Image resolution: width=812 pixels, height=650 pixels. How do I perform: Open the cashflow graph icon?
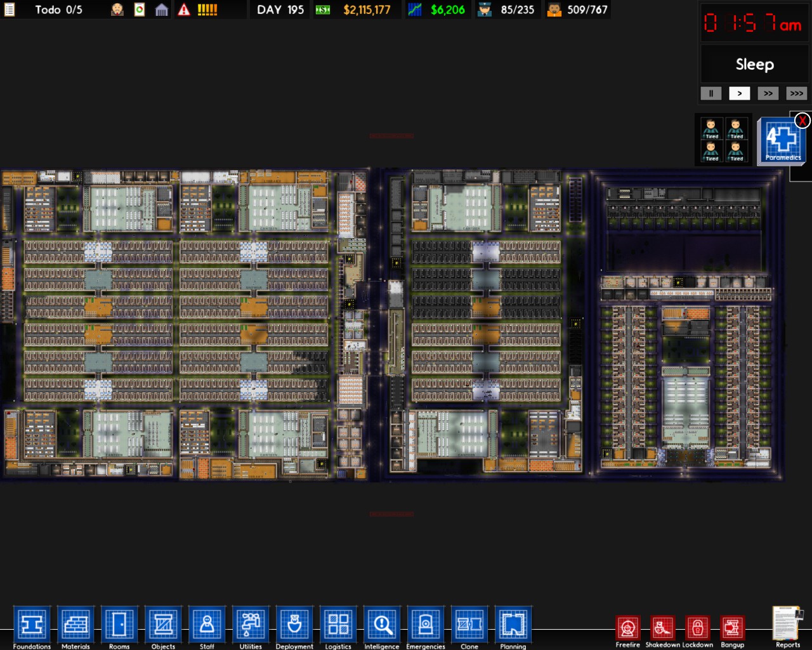coord(415,10)
